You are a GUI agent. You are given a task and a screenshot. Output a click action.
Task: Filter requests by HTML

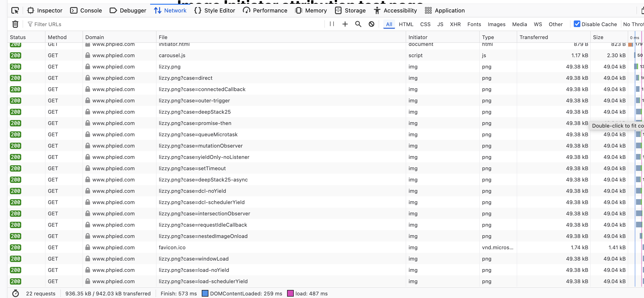(x=406, y=24)
